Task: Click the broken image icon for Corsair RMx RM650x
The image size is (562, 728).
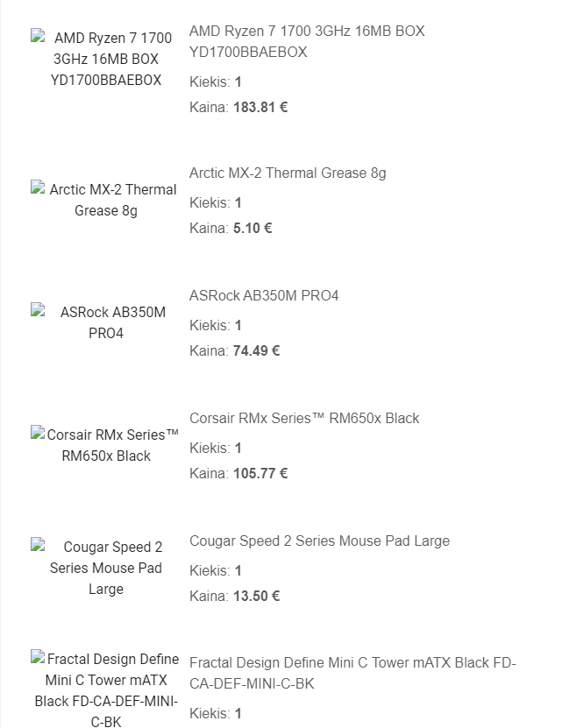Action: click(x=38, y=433)
